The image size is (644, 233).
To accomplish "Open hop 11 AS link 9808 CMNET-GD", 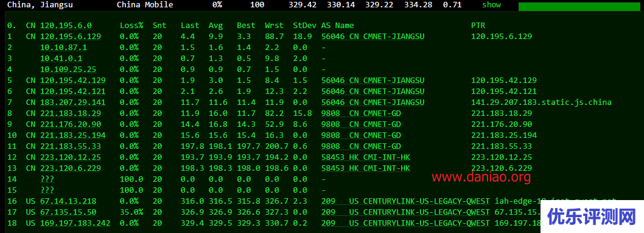I will 362,146.
